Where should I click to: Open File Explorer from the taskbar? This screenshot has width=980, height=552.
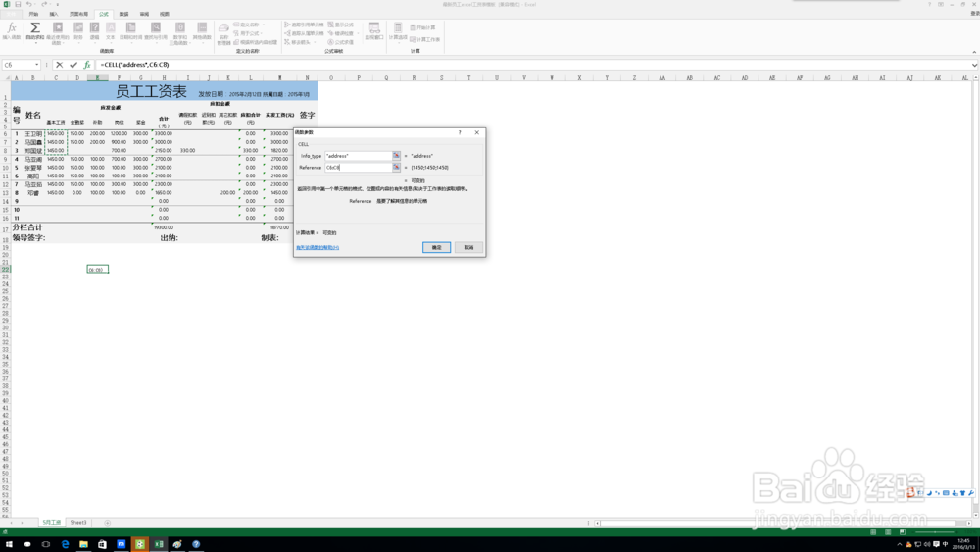pyautogui.click(x=83, y=544)
